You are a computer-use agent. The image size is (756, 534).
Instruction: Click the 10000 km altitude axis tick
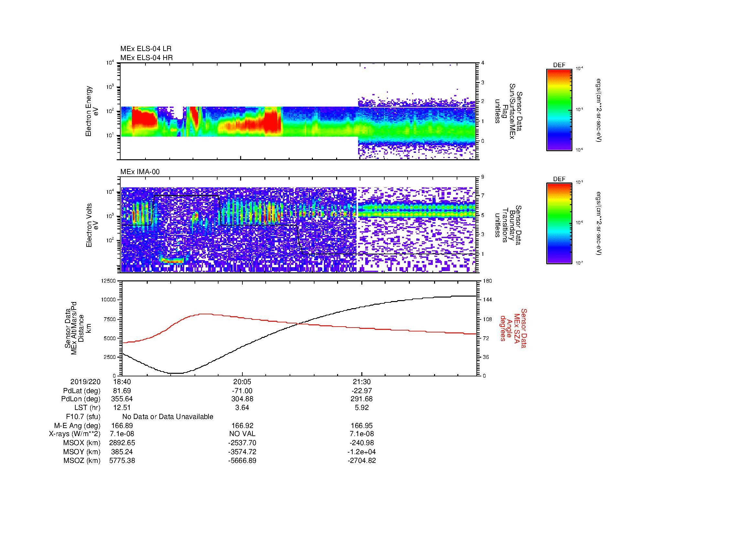109,300
